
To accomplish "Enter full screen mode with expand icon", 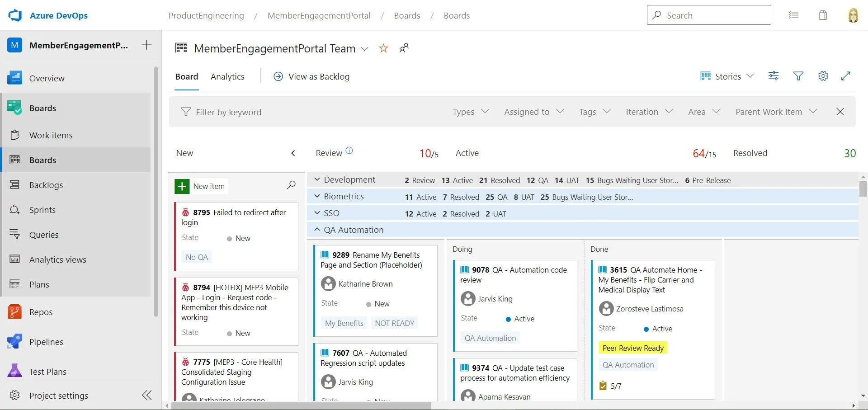I will tap(846, 76).
